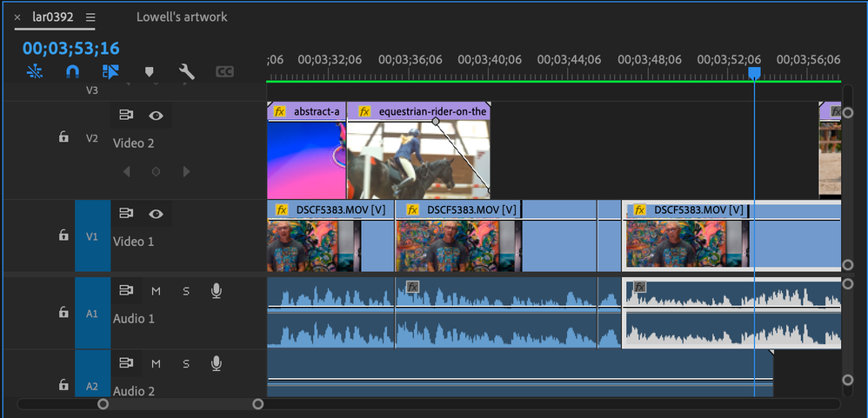Click fx badge on abstract-a clip
868x418 pixels.
[x=280, y=112]
